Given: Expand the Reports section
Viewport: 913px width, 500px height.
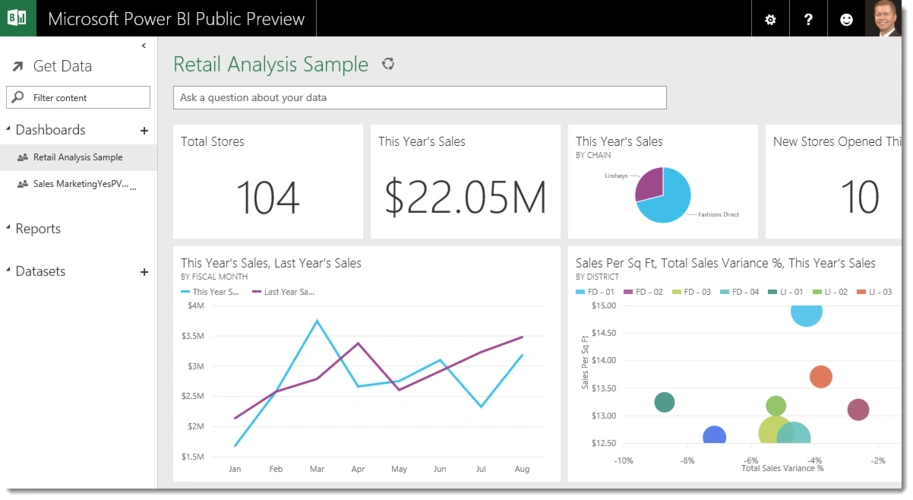Looking at the screenshot, I should [9, 229].
